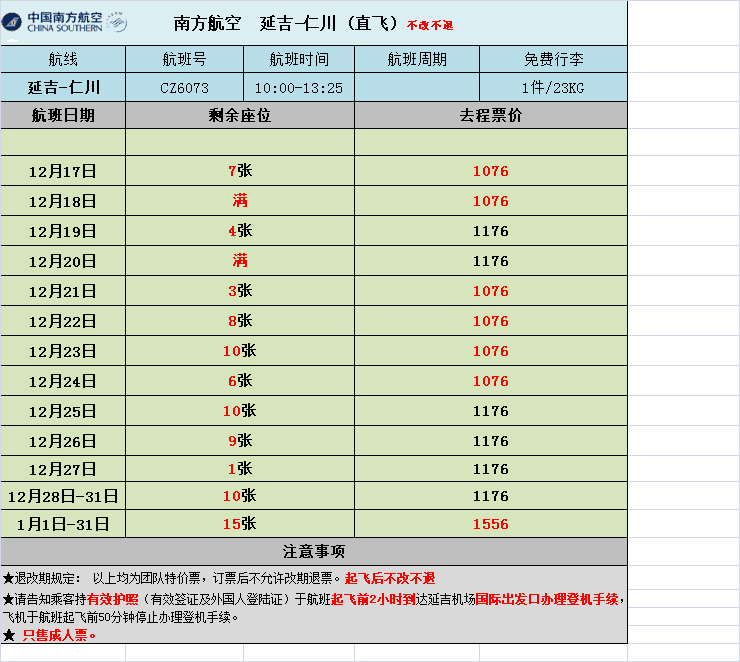Click the time cell 10:00-13:25
740x662 pixels.
coord(299,87)
